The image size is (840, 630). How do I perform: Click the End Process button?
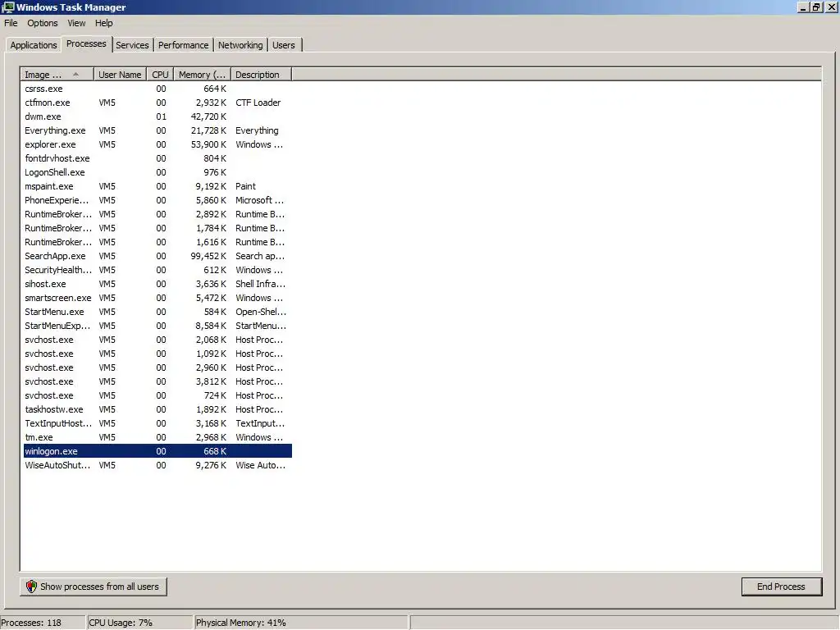[x=781, y=587]
